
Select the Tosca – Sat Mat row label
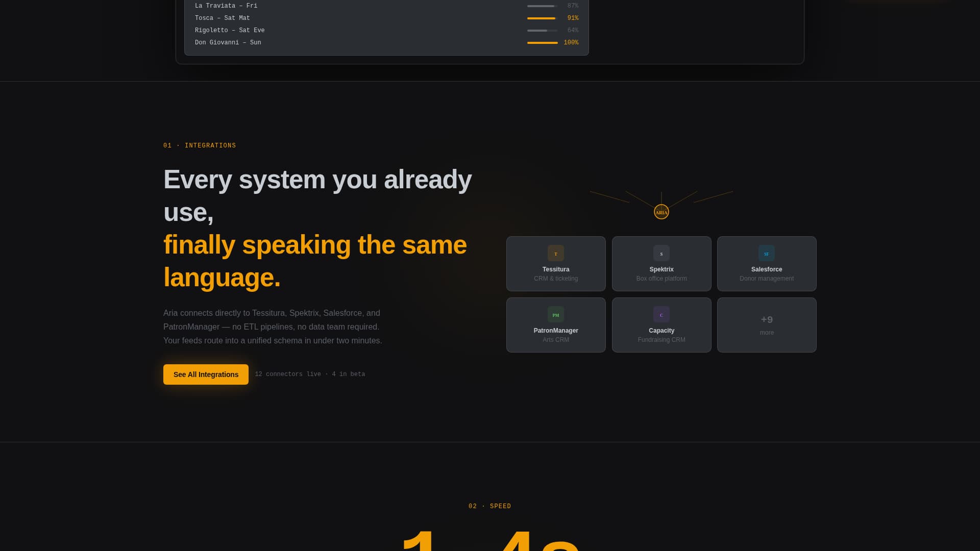click(x=223, y=18)
